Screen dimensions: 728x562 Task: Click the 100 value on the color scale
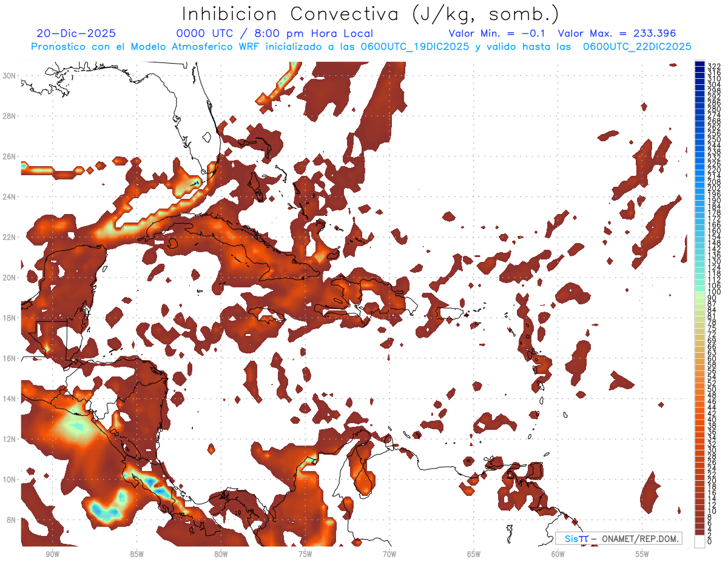[x=714, y=292]
